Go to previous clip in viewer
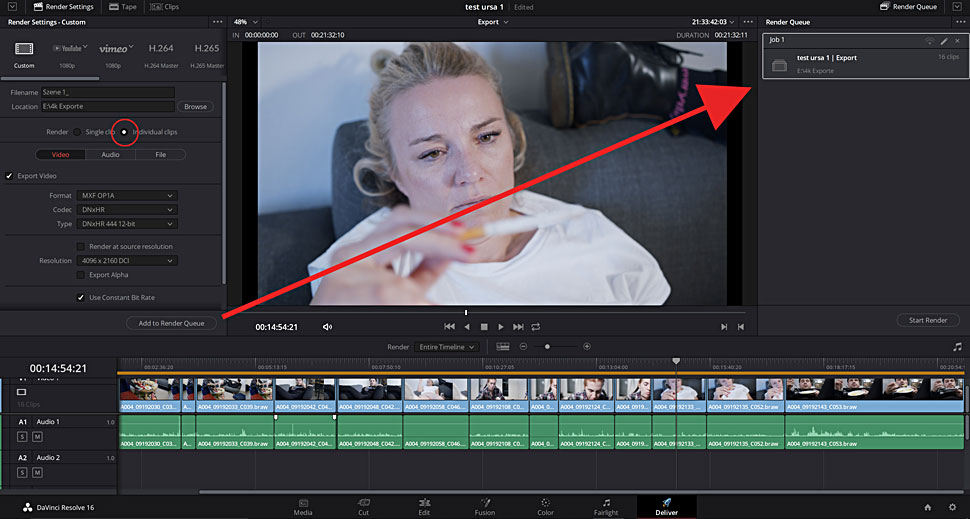Screen dimensions: 970x519 click(740, 327)
